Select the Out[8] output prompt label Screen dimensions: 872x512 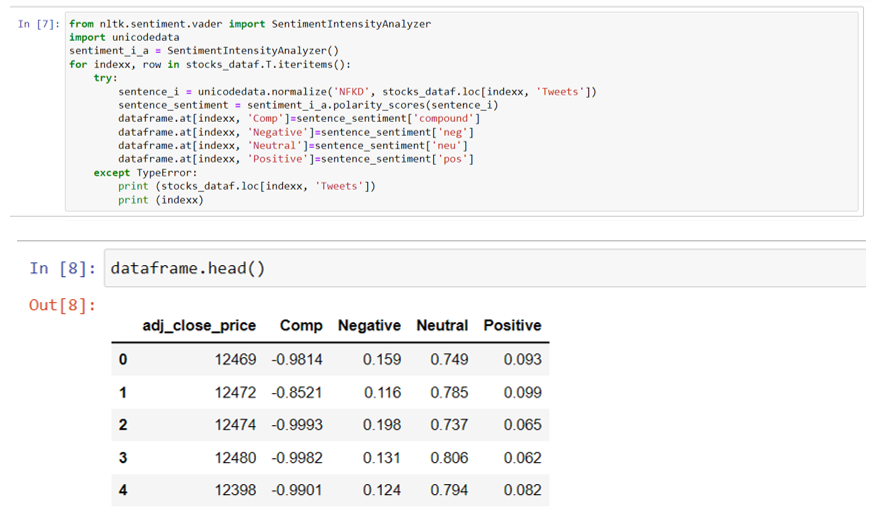(62, 305)
